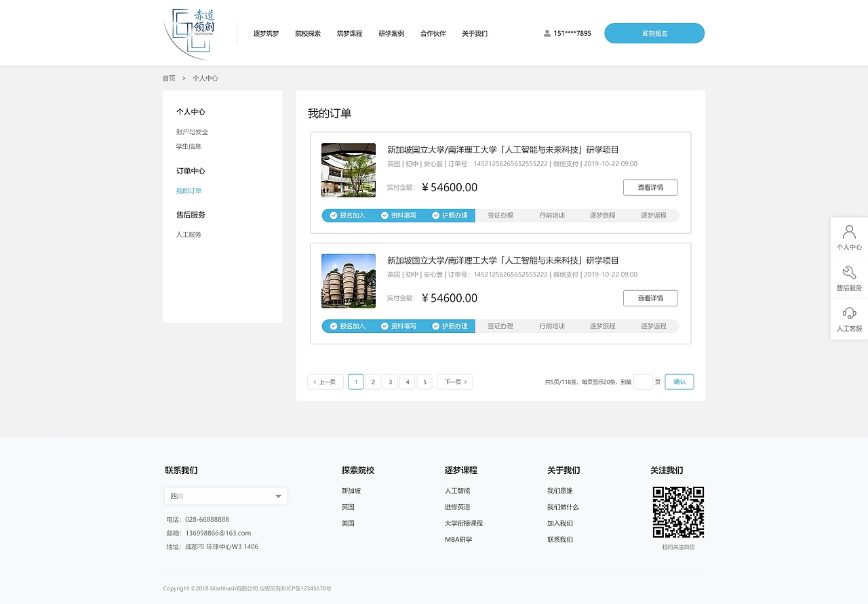
Task: Click the 人工客服 headset icon
Action: click(x=849, y=313)
